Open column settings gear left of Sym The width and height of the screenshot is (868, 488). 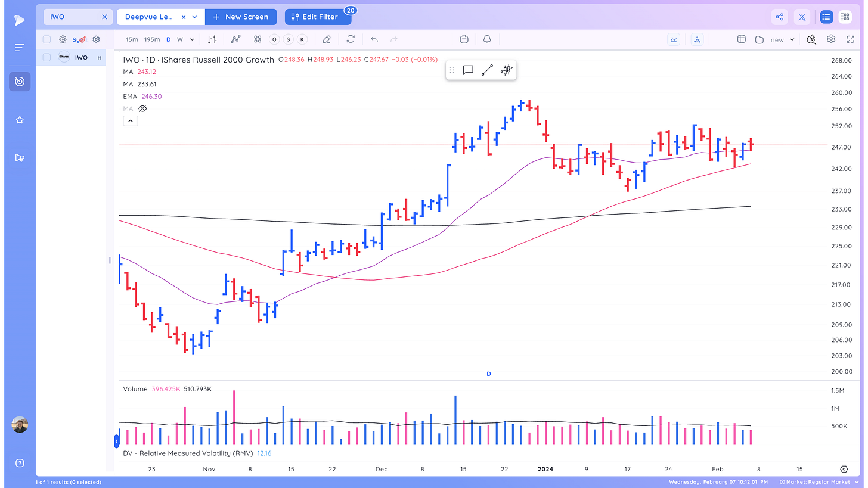[x=63, y=39]
